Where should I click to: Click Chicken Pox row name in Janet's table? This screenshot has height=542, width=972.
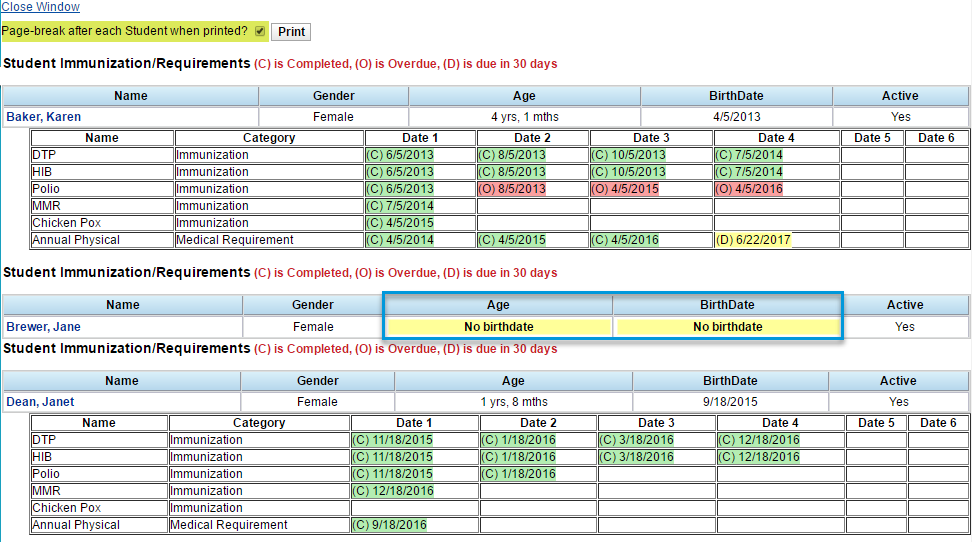pyautogui.click(x=66, y=507)
